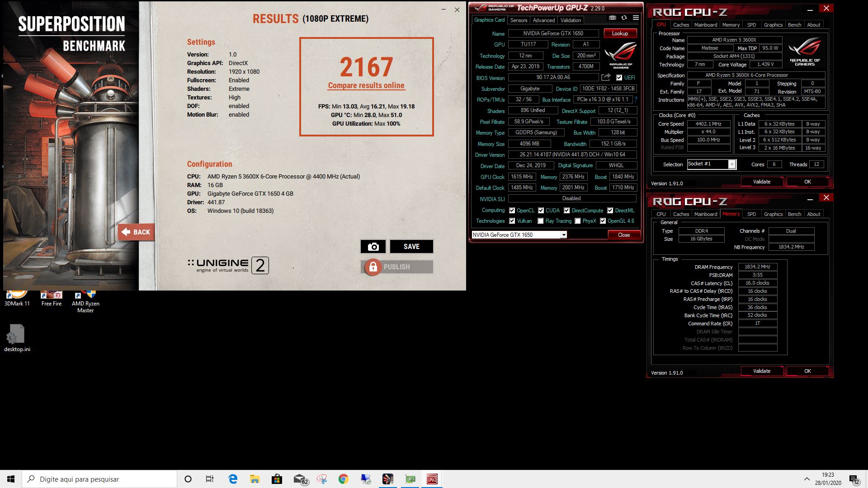
Task: Switch to GPU-Z Advanced tab
Action: pyautogui.click(x=543, y=20)
